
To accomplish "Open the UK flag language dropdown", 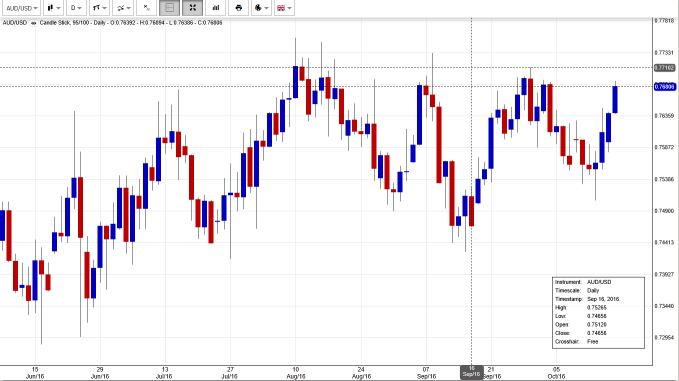I will click(284, 8).
